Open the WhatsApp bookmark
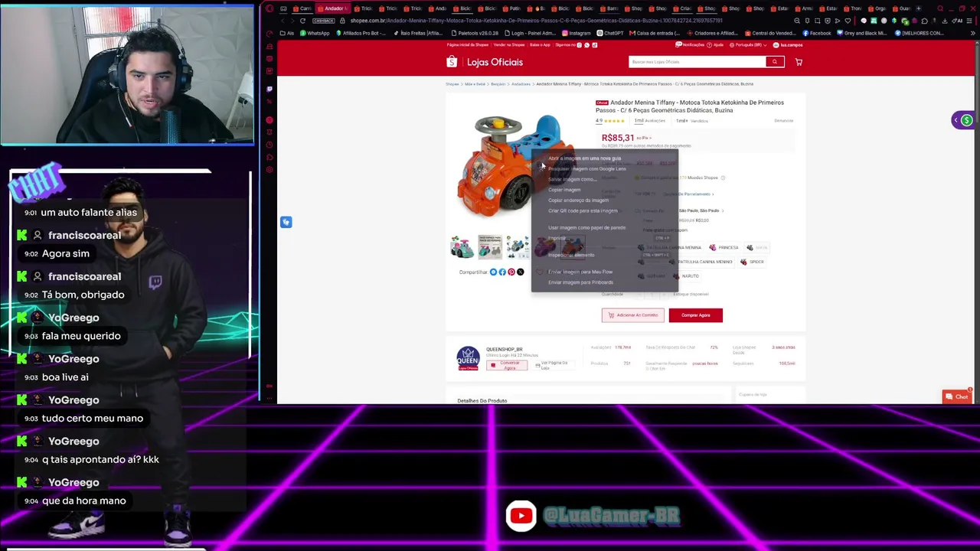980x551 pixels. point(315,33)
